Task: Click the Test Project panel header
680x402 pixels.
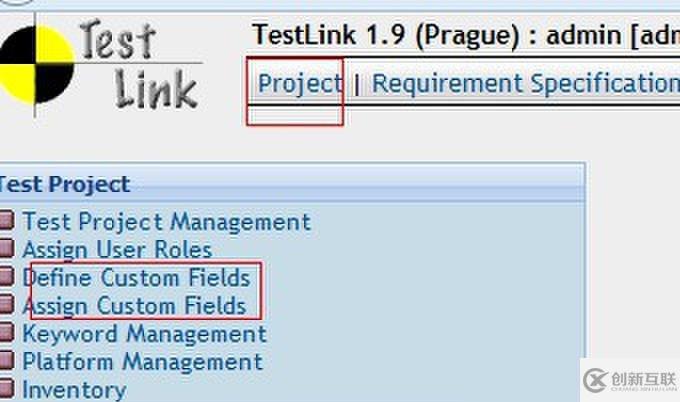Action: pos(290,184)
